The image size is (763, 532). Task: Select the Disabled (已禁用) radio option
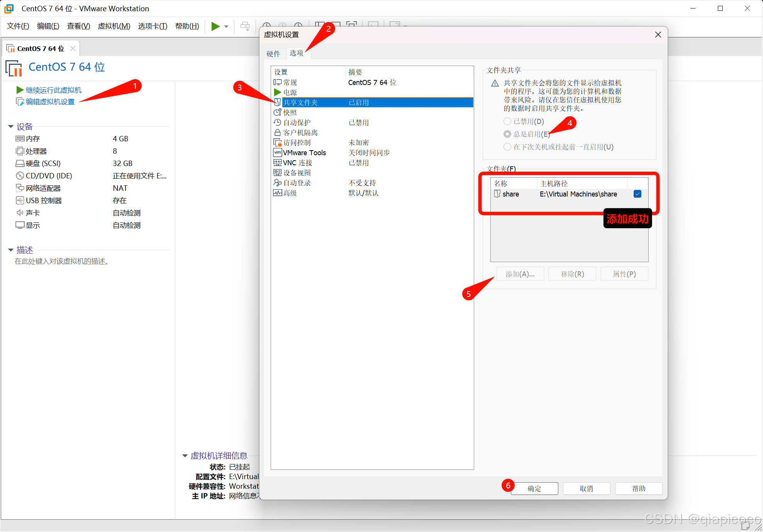coord(507,121)
